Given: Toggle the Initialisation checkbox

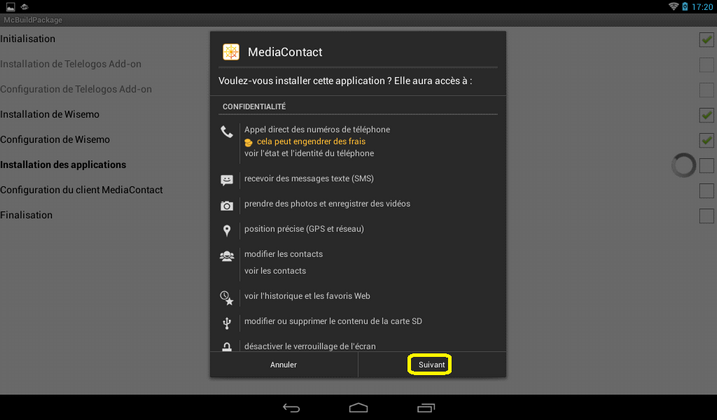Looking at the screenshot, I should coord(706,40).
